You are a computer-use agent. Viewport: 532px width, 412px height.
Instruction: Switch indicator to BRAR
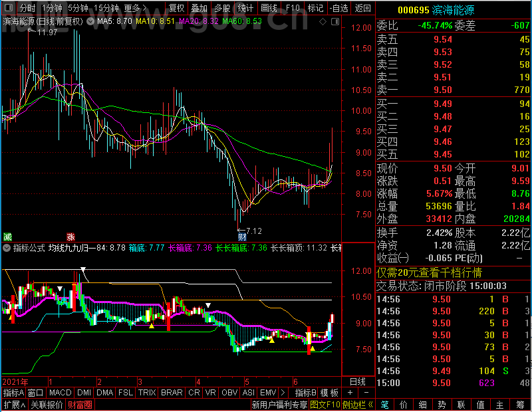tap(172, 393)
